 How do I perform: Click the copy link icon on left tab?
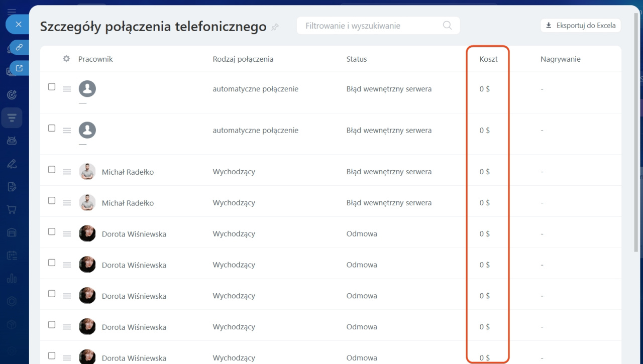(x=20, y=48)
